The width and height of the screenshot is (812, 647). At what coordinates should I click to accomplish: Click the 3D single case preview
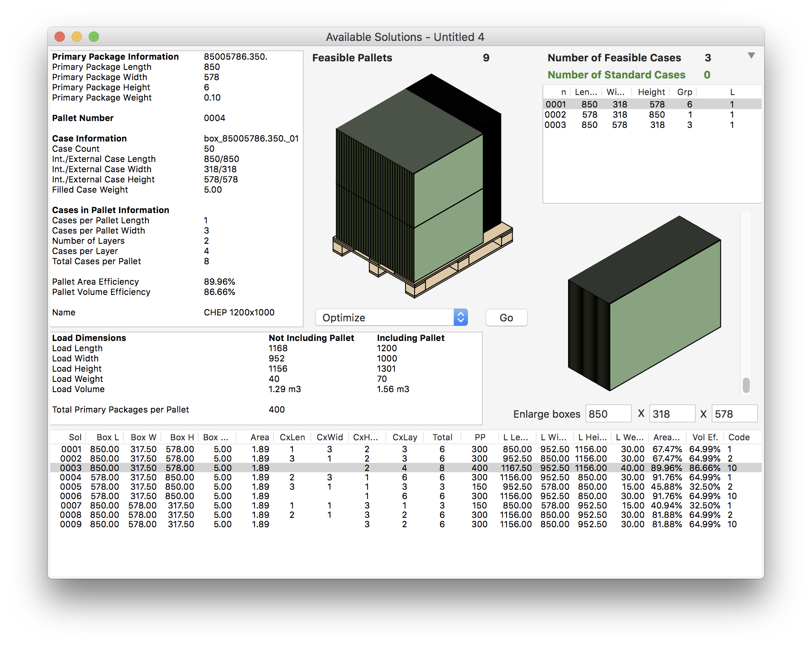[x=644, y=303]
